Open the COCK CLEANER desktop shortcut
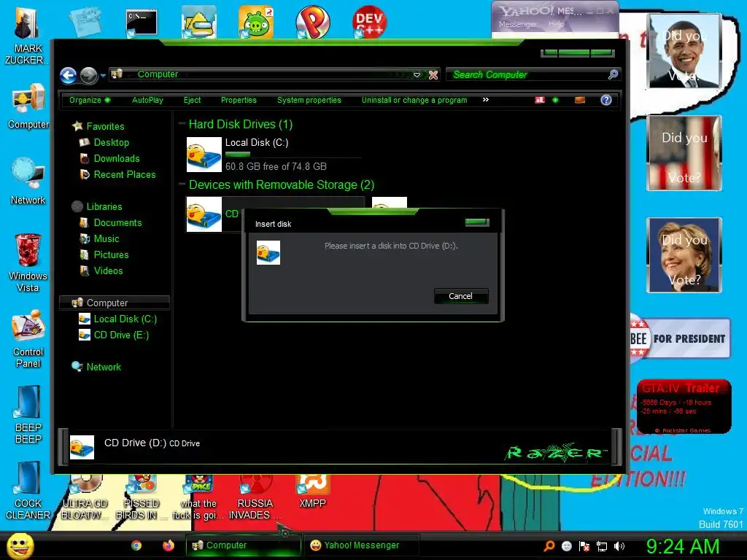This screenshot has width=747, height=560. pos(28,491)
